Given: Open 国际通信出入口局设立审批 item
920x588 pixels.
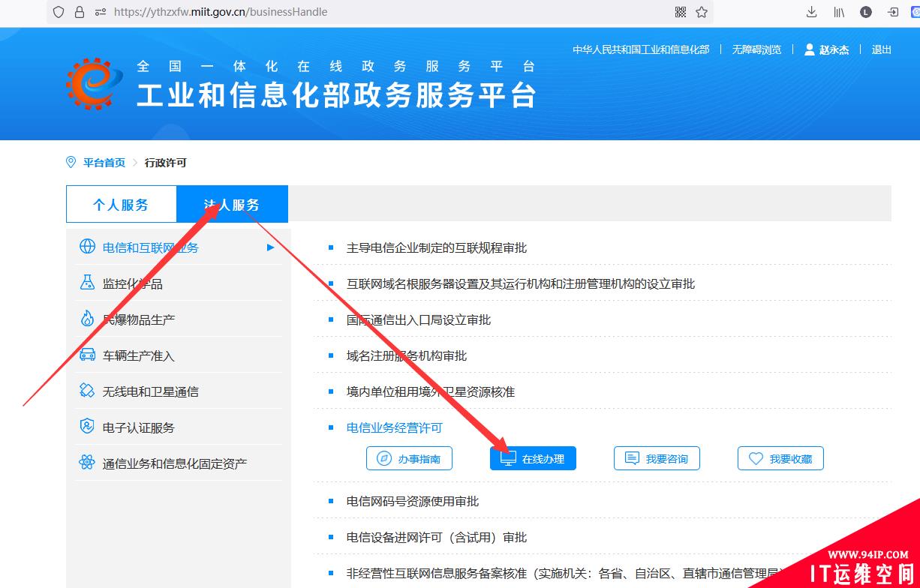Looking at the screenshot, I should pos(419,319).
